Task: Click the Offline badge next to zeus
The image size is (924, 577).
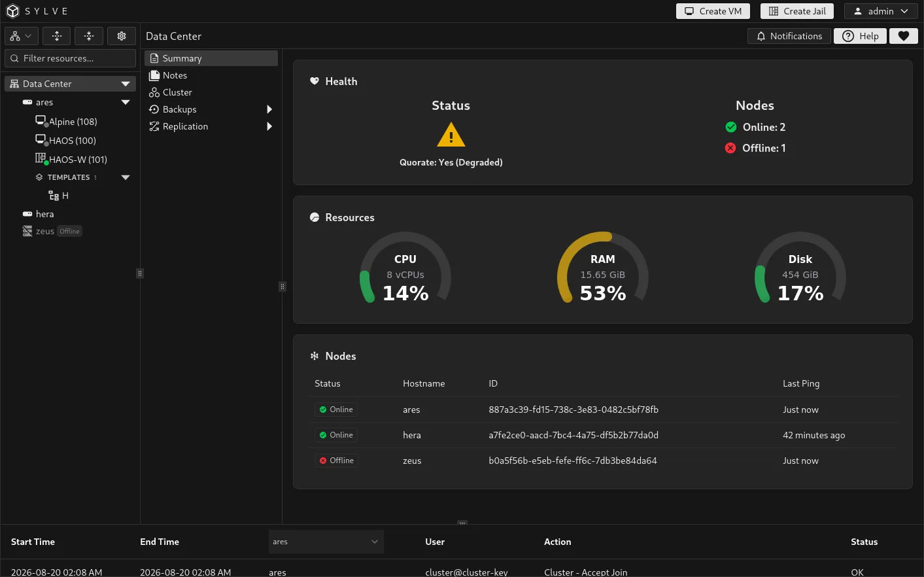Action: pos(69,231)
